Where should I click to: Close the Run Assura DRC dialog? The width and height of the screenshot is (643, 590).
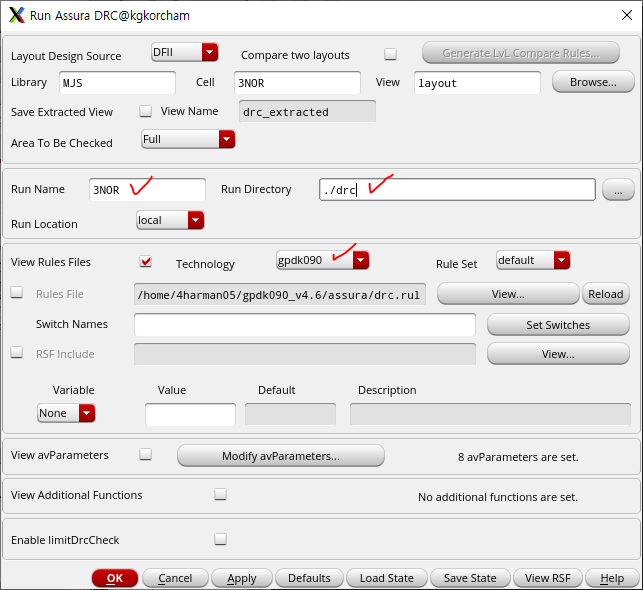click(x=627, y=16)
